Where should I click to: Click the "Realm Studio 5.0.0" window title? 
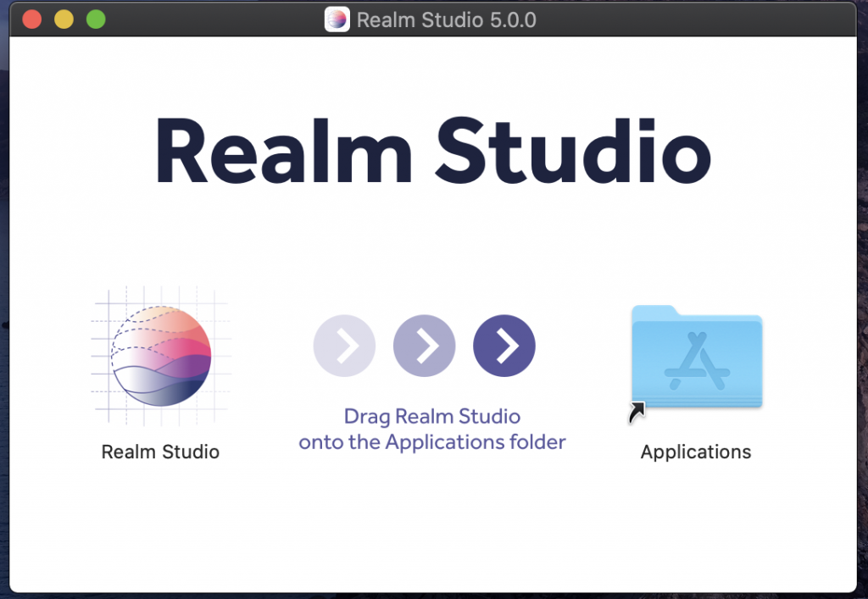446,20
